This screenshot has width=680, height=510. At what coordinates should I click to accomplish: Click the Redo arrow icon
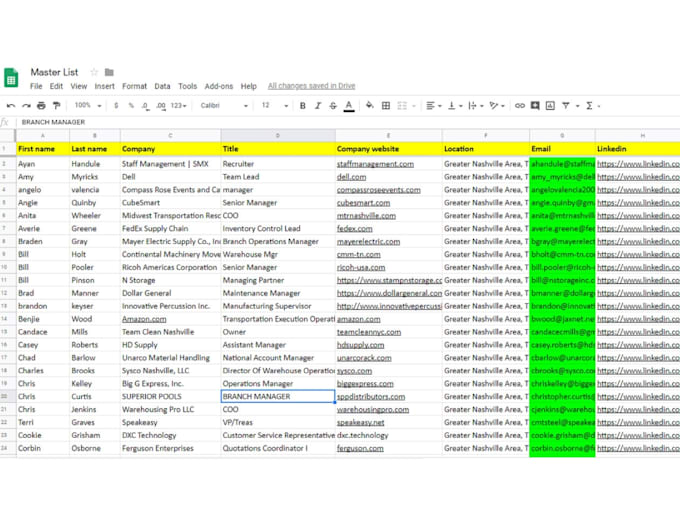[26, 105]
